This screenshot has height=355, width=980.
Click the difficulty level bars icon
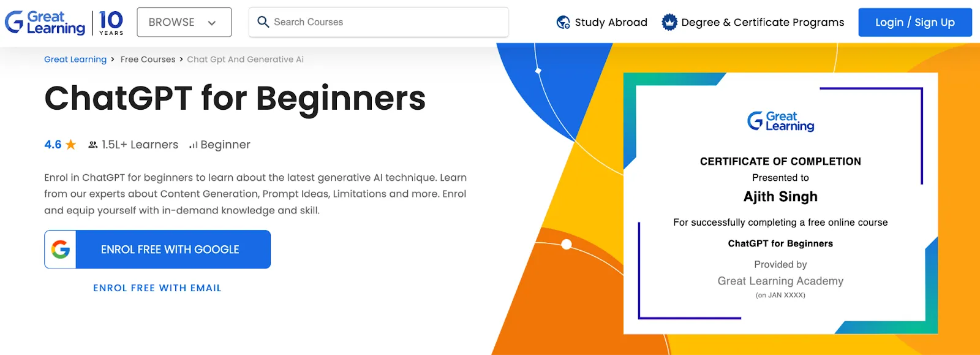point(194,145)
